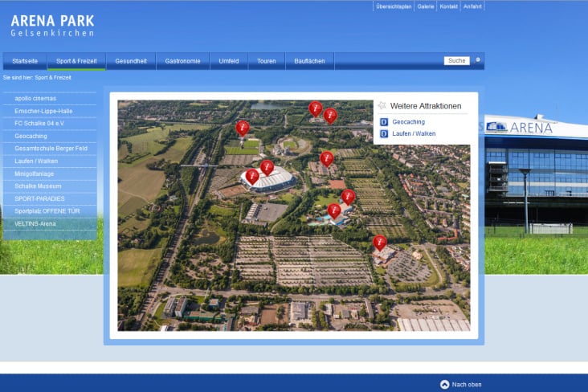Click the lower info marker at the swimming pool
The width and height of the screenshot is (588, 392).
pyautogui.click(x=334, y=210)
